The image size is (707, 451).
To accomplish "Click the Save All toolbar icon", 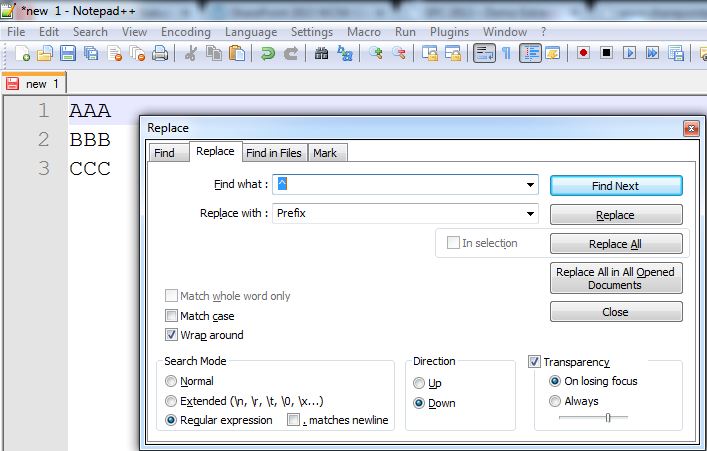I will (x=91, y=54).
